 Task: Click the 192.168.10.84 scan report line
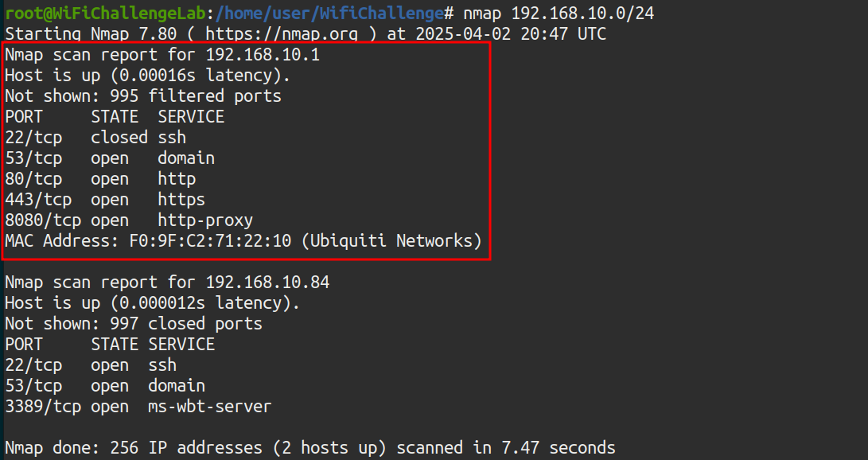(167, 283)
